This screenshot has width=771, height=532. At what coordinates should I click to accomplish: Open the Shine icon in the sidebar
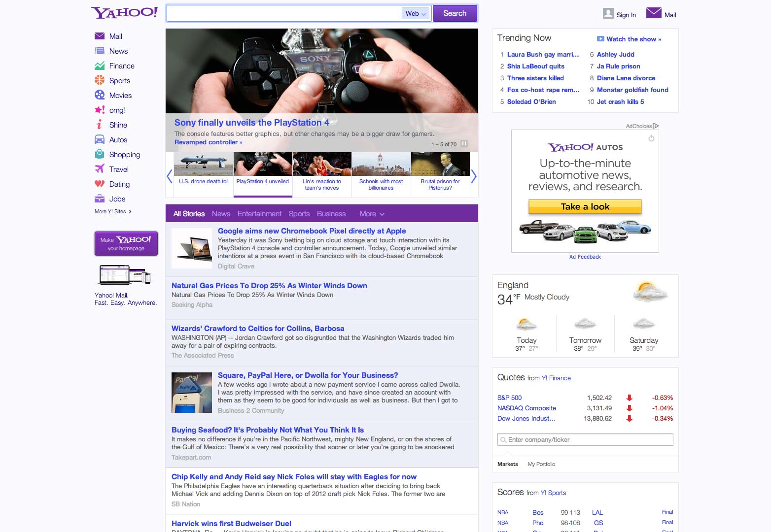100,125
